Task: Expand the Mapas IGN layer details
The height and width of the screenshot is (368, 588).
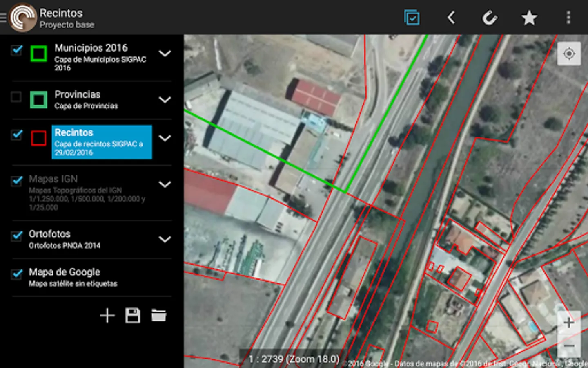Action: [165, 184]
